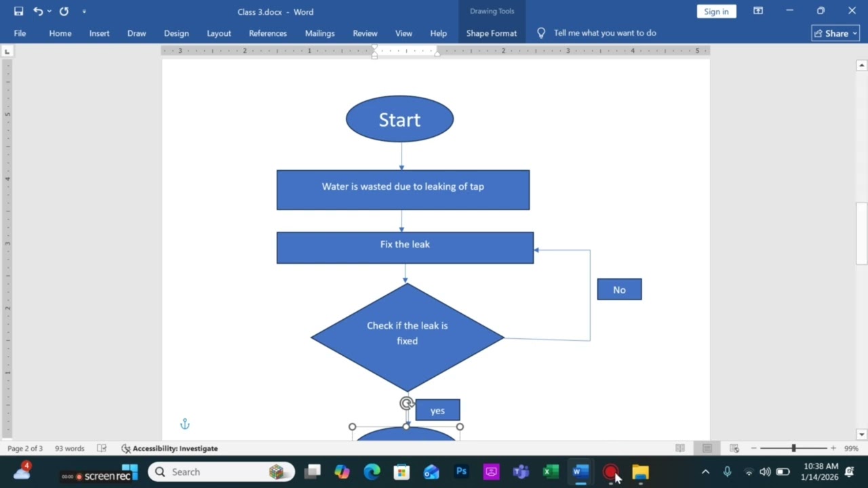
Task: Select the 'Water is wasted due to leaking of tap' box
Action: (403, 190)
